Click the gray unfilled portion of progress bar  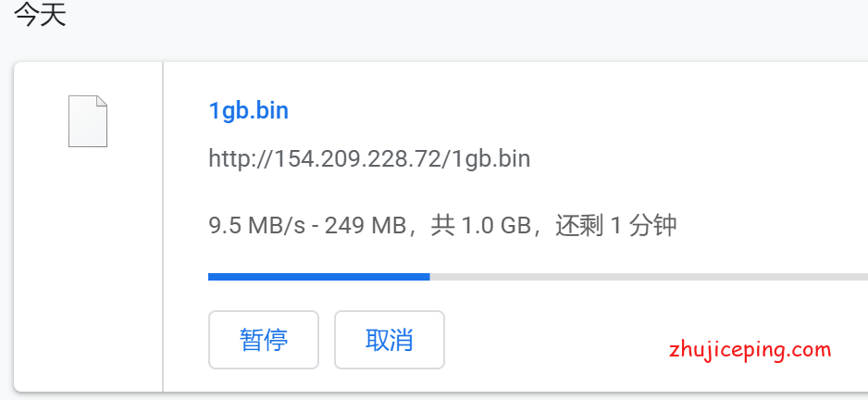coord(649,277)
